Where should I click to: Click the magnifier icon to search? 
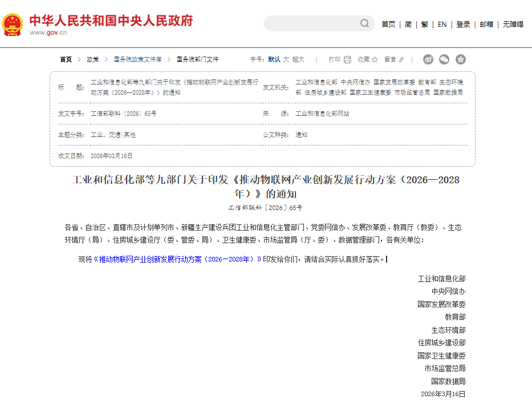tap(364, 23)
